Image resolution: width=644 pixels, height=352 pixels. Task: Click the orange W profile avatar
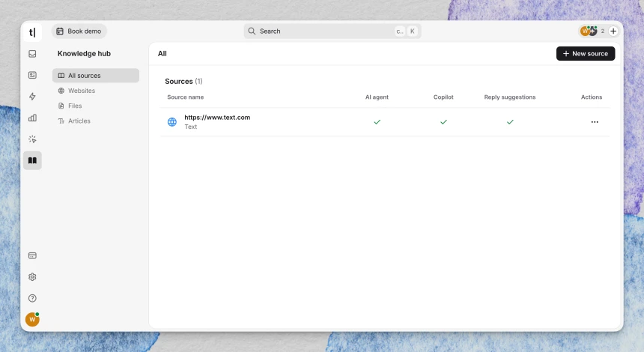coord(32,319)
